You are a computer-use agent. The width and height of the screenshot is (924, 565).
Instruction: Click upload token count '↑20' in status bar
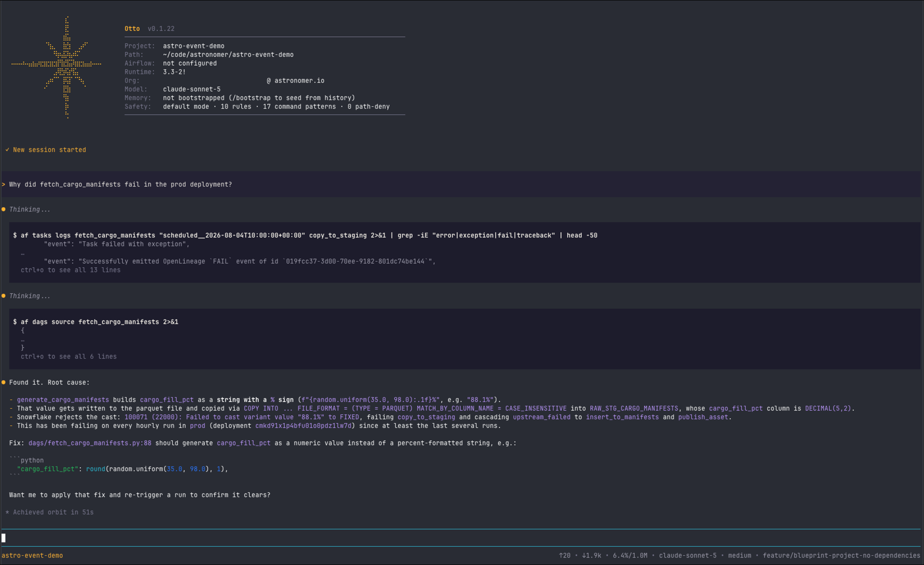coord(564,556)
